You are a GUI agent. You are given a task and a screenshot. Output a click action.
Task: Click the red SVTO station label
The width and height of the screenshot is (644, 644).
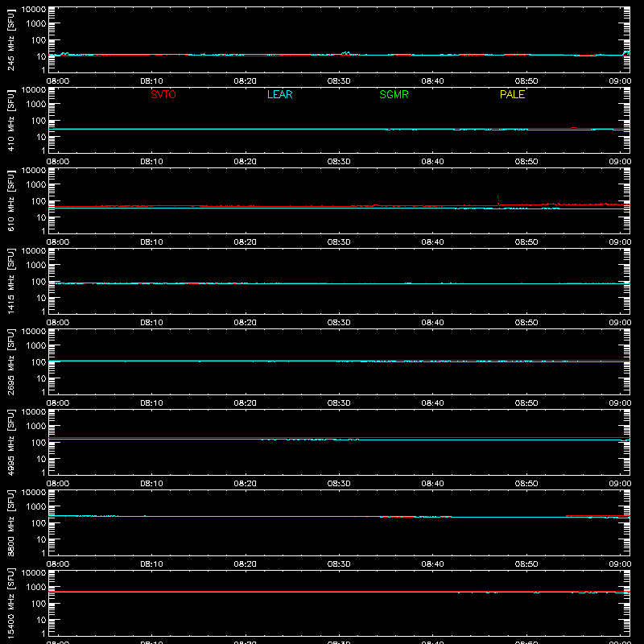163,94
